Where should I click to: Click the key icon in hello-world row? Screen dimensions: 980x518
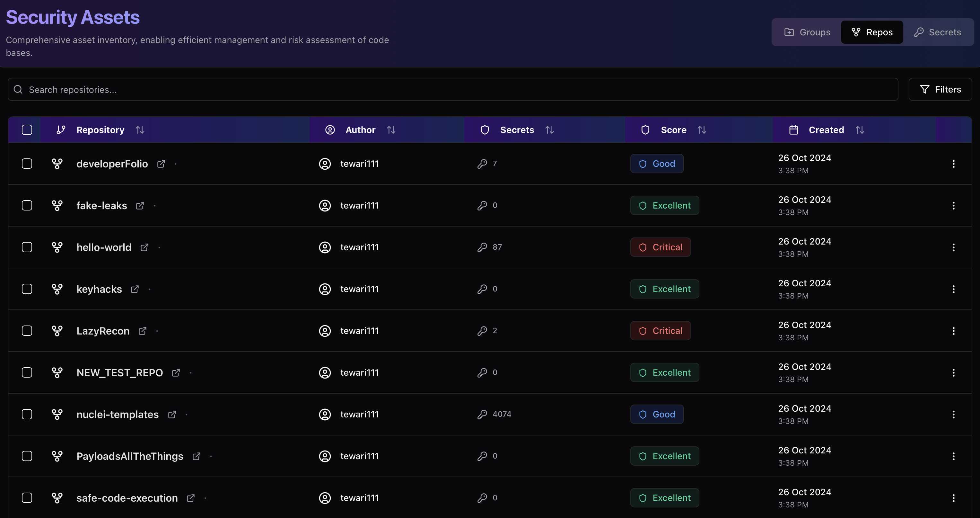(482, 247)
